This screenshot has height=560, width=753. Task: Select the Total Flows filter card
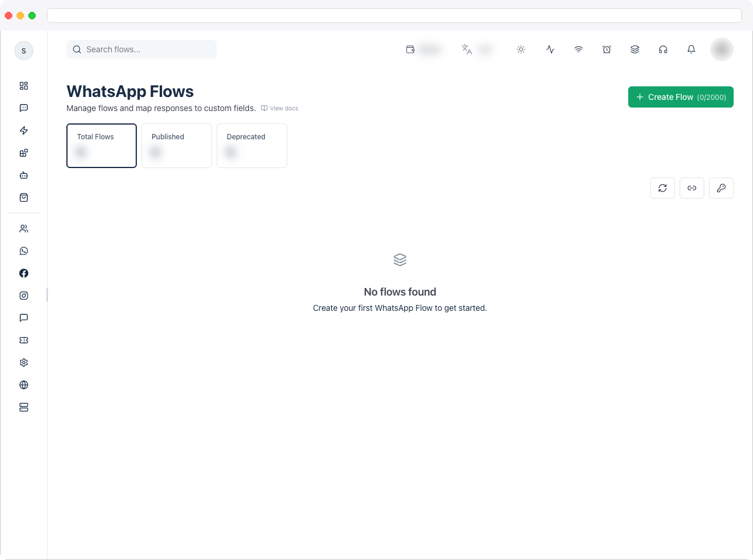(102, 146)
